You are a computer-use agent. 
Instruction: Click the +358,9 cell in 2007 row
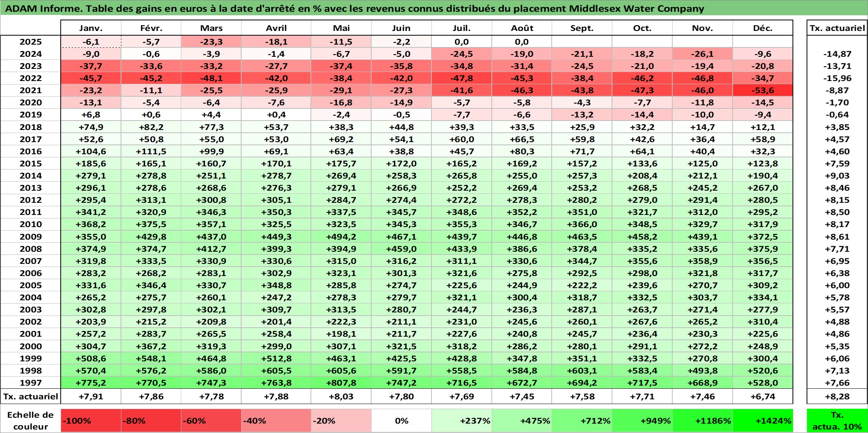pos(702,261)
